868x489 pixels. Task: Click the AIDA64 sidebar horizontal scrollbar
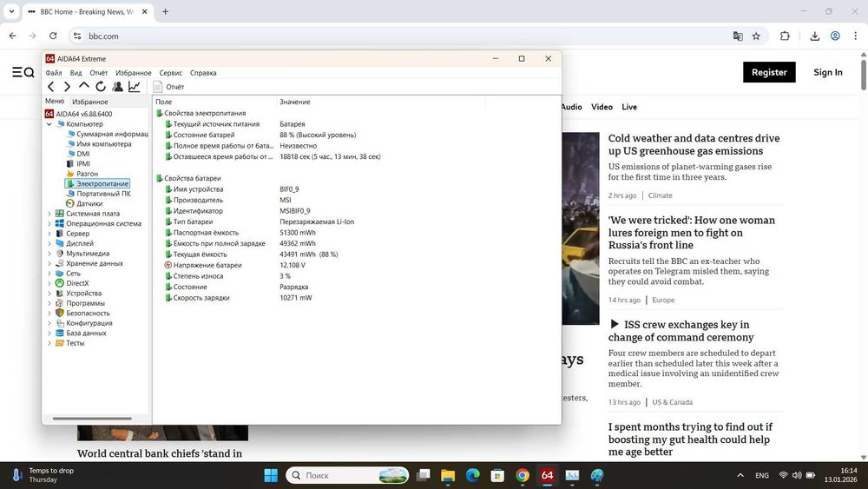click(x=92, y=419)
